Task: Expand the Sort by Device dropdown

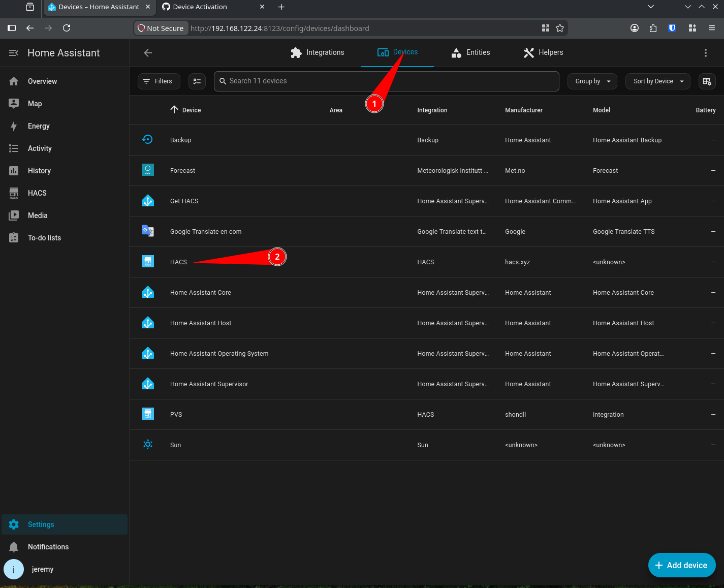Action: (658, 81)
